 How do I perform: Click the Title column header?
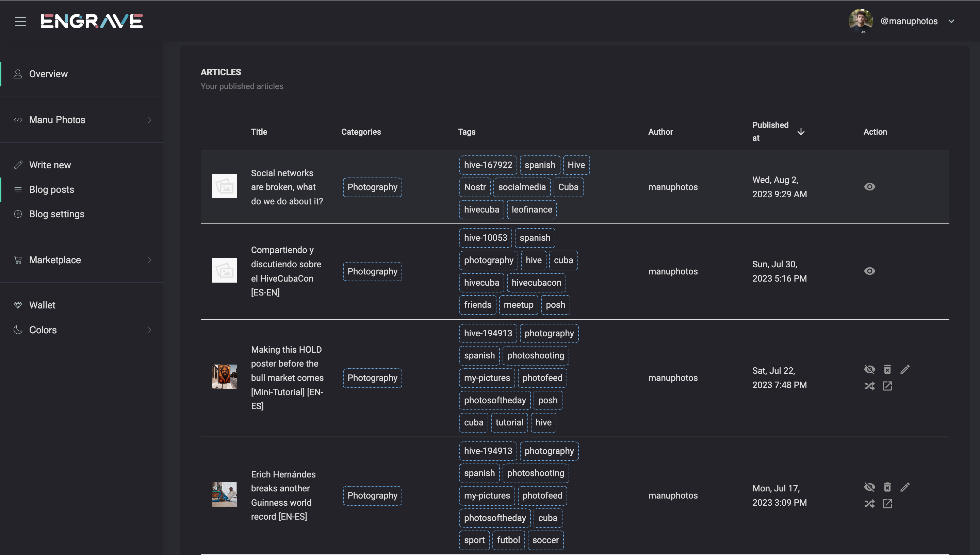(x=259, y=132)
